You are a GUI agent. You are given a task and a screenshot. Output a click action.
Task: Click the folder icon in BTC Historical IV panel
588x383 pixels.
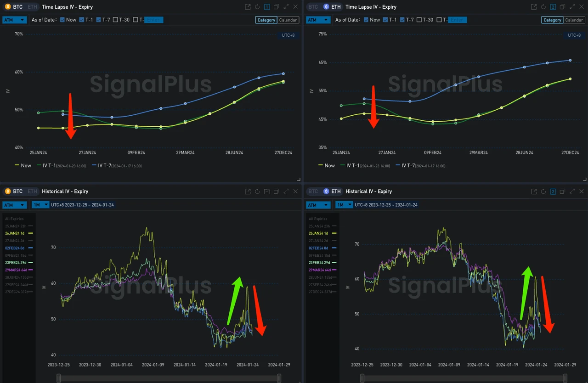pyautogui.click(x=267, y=191)
